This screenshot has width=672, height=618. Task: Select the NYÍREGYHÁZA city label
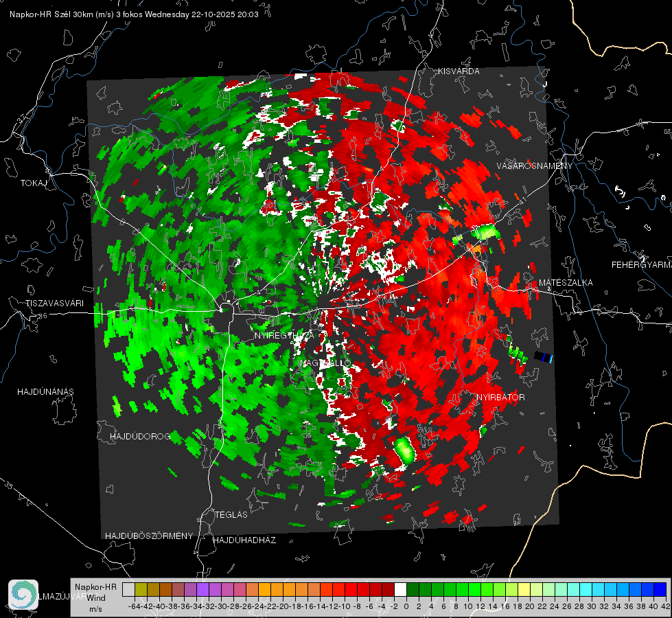[284, 336]
